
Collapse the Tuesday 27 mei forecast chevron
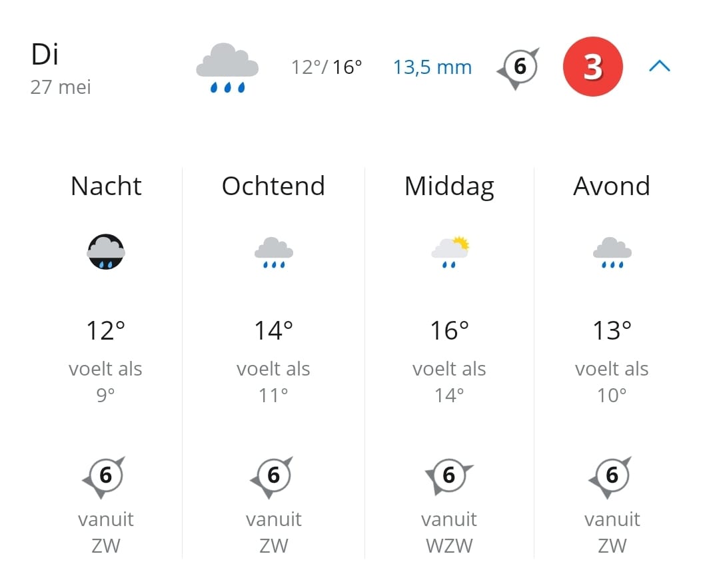[x=660, y=67]
